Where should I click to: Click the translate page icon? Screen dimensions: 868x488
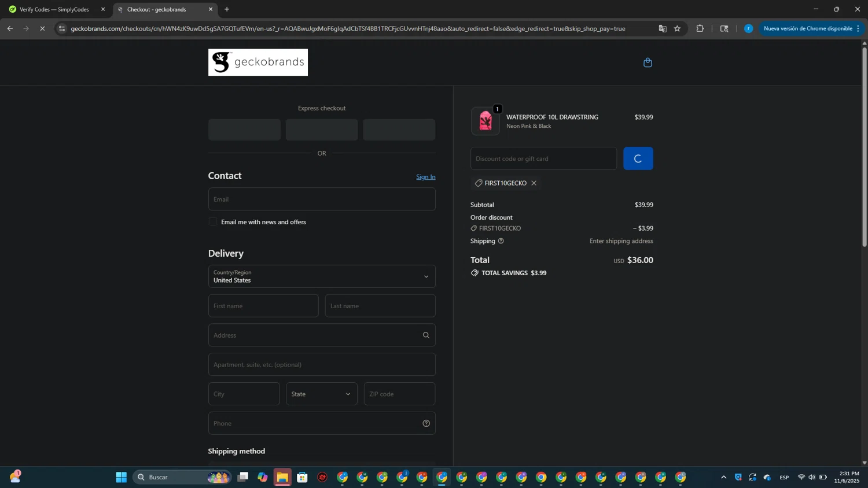(663, 28)
